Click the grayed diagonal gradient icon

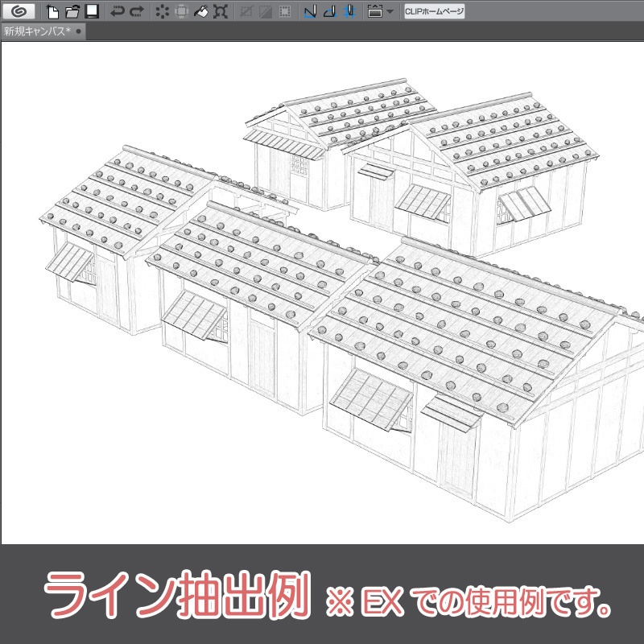(264, 10)
